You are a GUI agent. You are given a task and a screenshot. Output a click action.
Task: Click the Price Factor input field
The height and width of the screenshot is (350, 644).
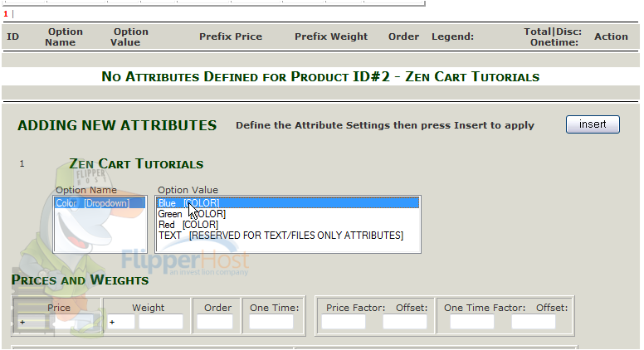click(344, 322)
